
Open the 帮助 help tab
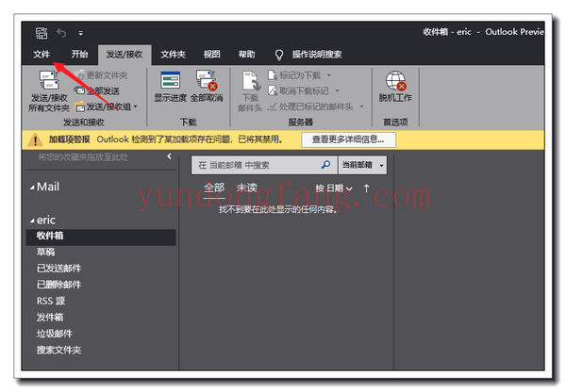pos(246,55)
